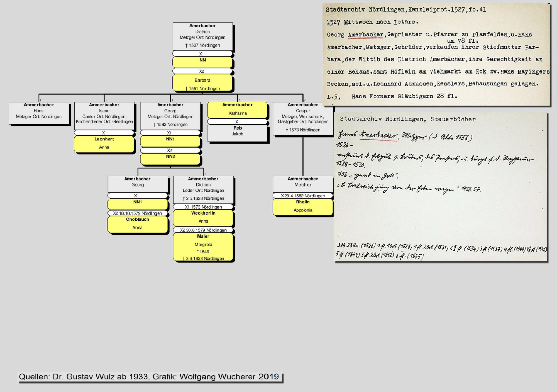Image resolution: width=557 pixels, height=392 pixels.
Task: Click the Dietrich Amerbacher root box
Action: 202,36
